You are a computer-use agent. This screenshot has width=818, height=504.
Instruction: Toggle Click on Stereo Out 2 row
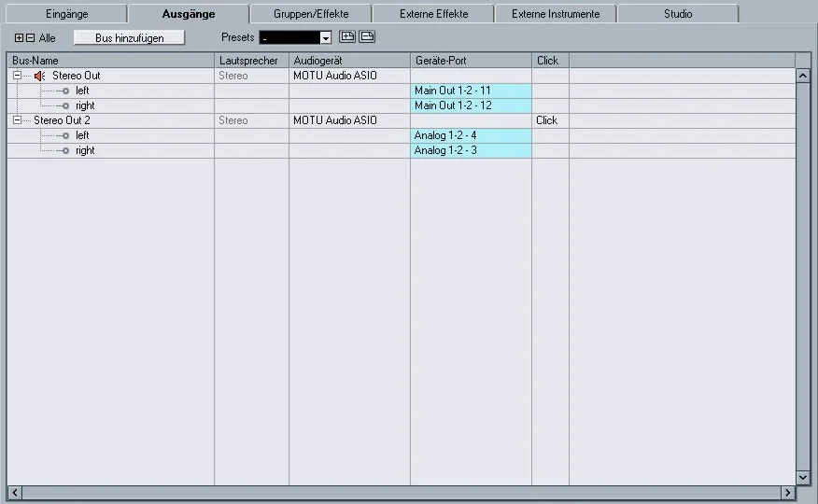pyautogui.click(x=550, y=120)
